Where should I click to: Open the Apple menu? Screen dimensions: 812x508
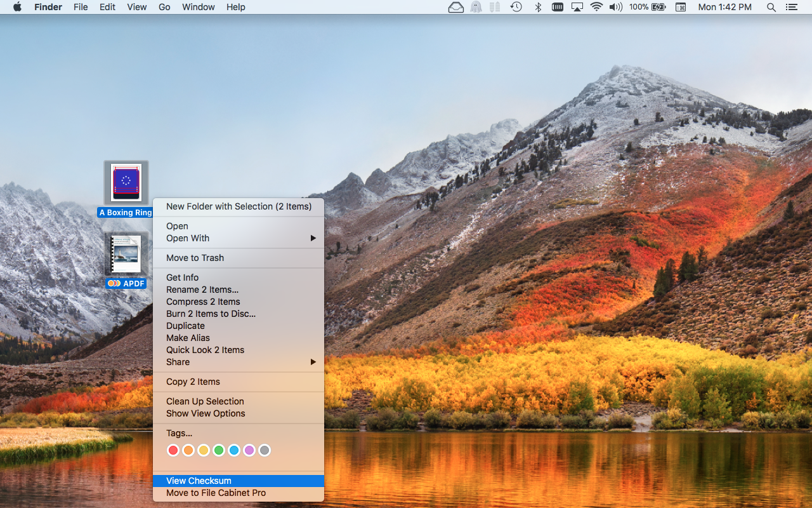click(x=17, y=7)
